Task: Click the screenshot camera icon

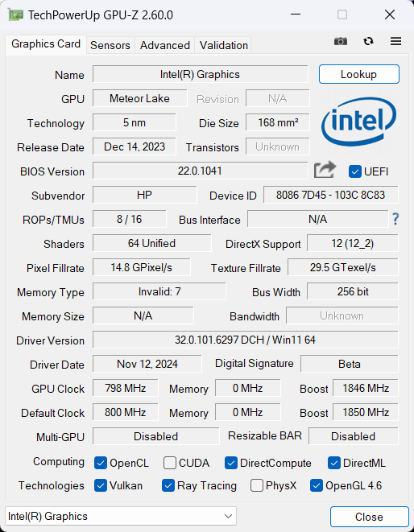Action: [341, 41]
